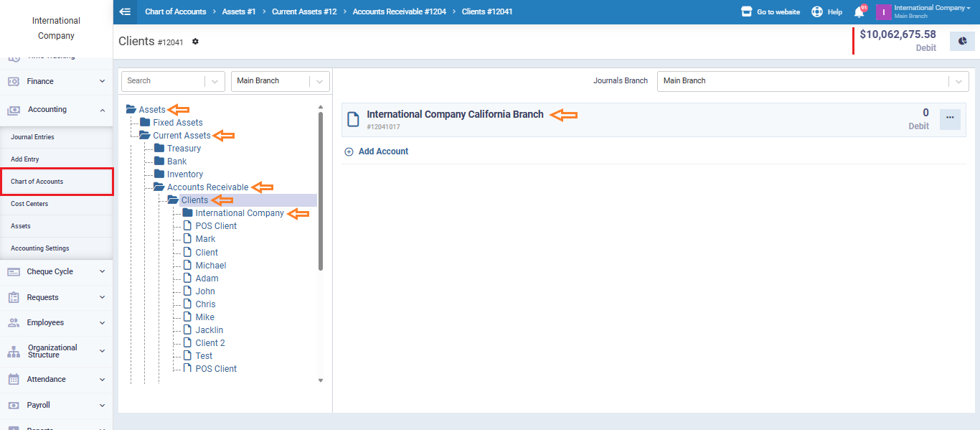Click the pie chart report icon

(962, 42)
